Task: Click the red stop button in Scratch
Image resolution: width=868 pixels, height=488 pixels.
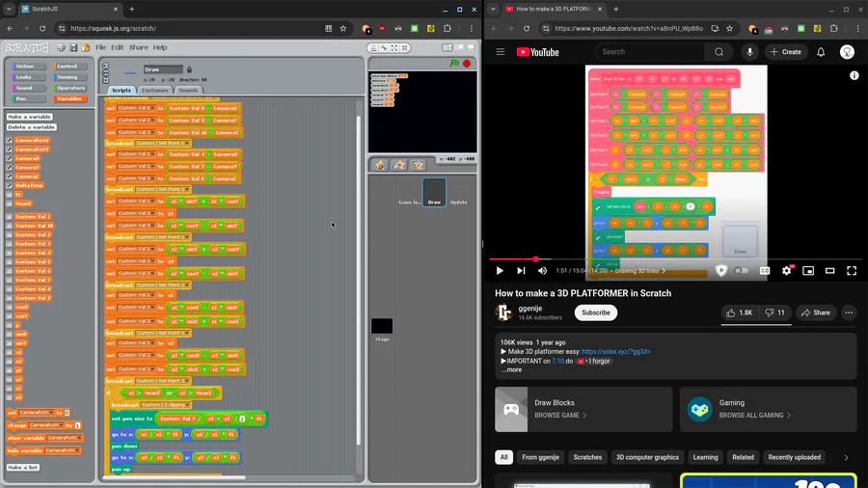Action: 467,64
